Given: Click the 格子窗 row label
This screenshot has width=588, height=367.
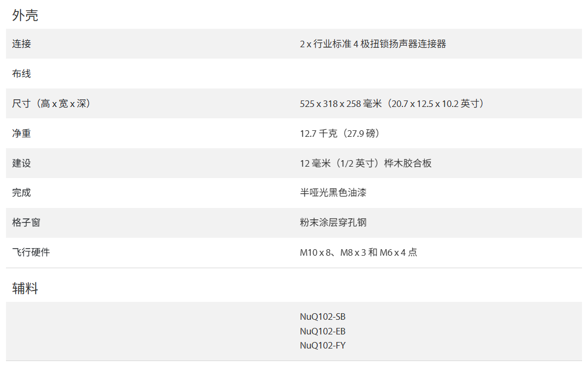Looking at the screenshot, I should coord(26,223).
